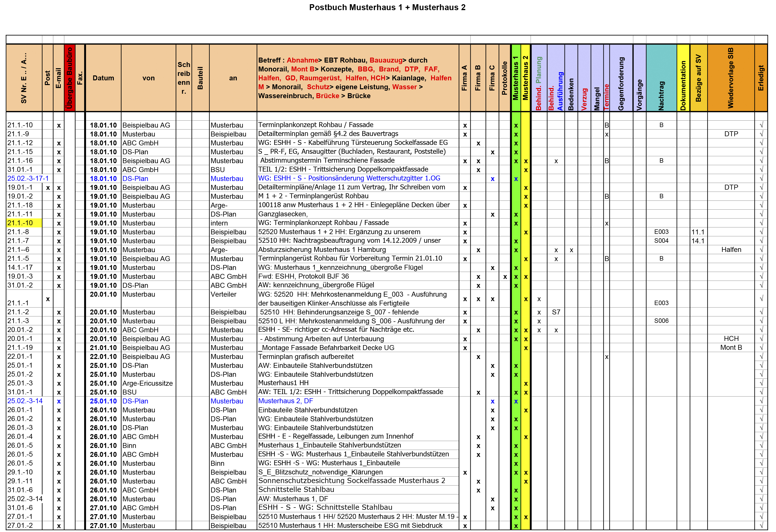Click the Bezüge value '11.1'
The height and width of the screenshot is (532, 776).
click(x=698, y=232)
